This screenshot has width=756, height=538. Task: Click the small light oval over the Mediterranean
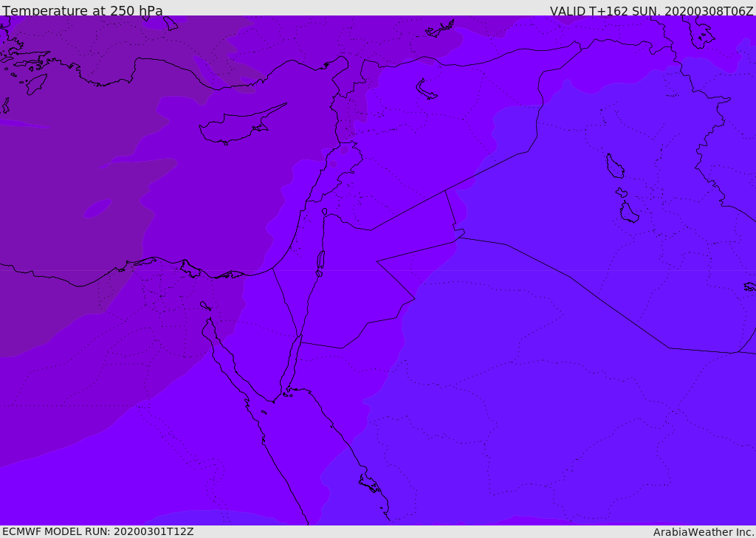(x=97, y=209)
